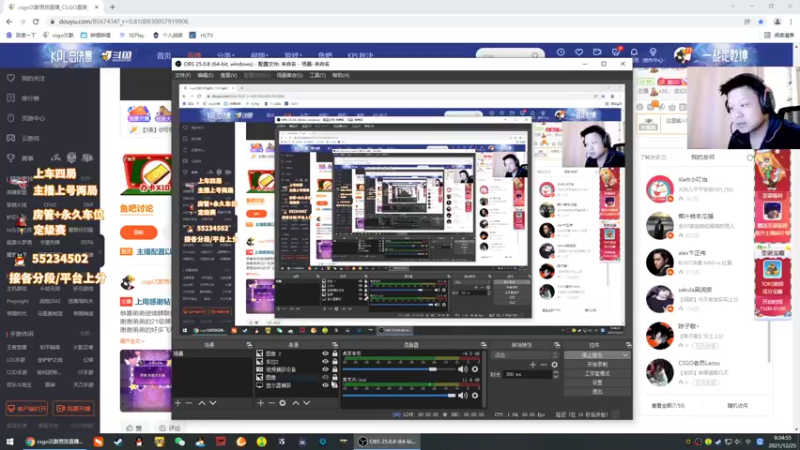Viewport: 800px width, 450px height.
Task: Open OBS 编辑(E) menu
Action: (205, 76)
